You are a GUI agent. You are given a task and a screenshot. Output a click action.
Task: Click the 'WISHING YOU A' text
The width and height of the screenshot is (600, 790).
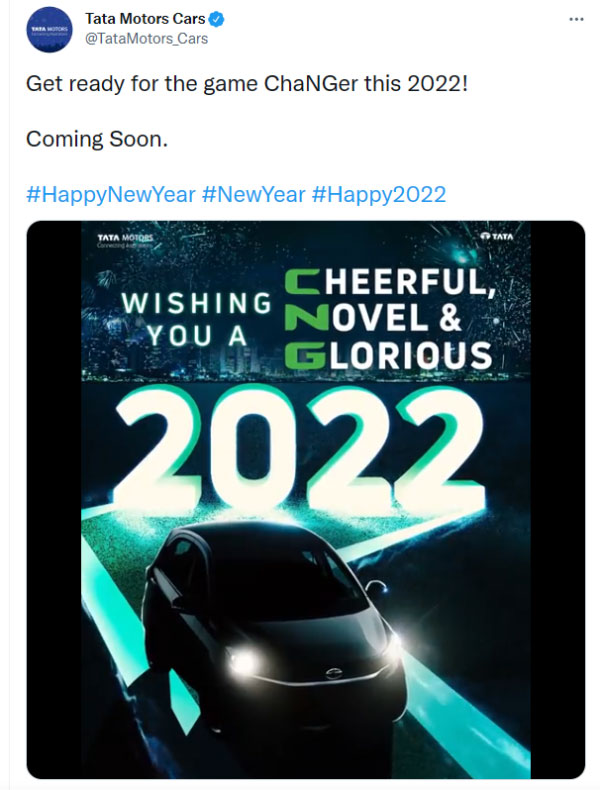coord(196,319)
